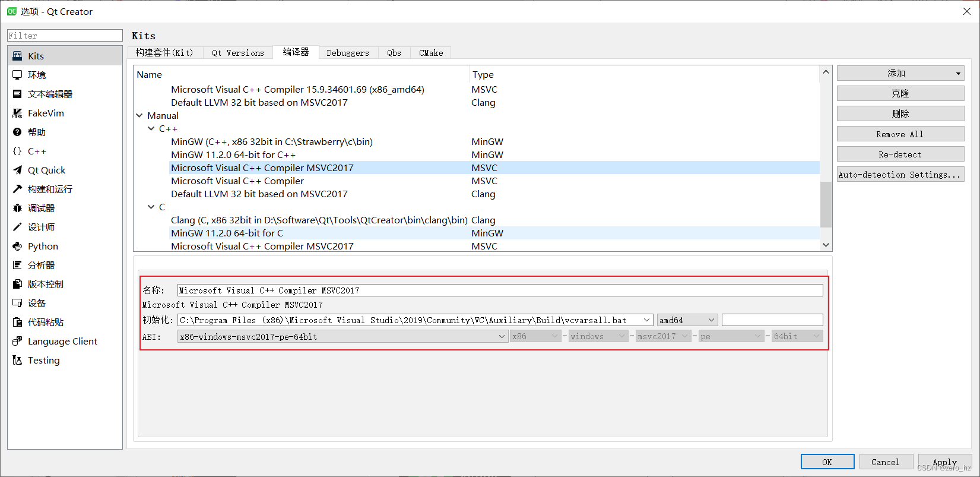Viewport: 980px width, 477px height.
Task: Open 调试器 debugger settings section
Action: [65, 208]
